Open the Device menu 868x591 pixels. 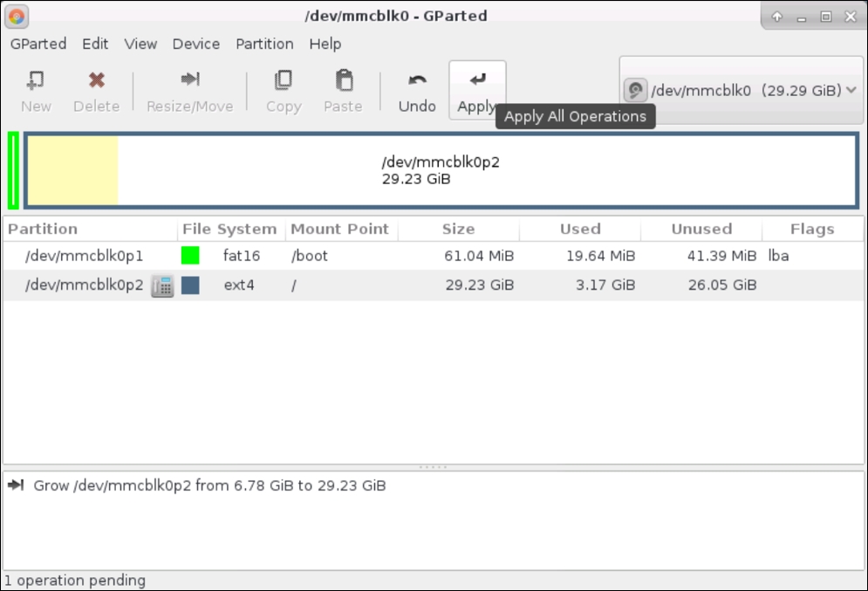pyautogui.click(x=195, y=44)
